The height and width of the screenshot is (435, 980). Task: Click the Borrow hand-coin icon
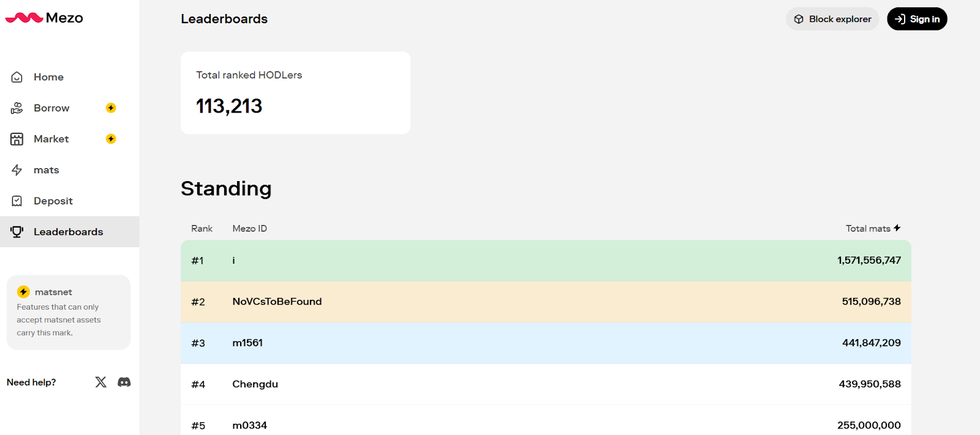17,108
